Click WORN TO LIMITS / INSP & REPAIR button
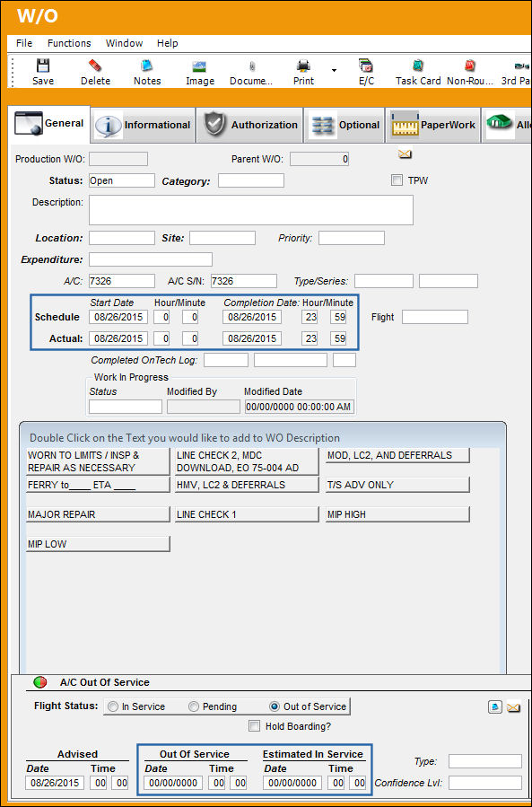 pos(98,461)
